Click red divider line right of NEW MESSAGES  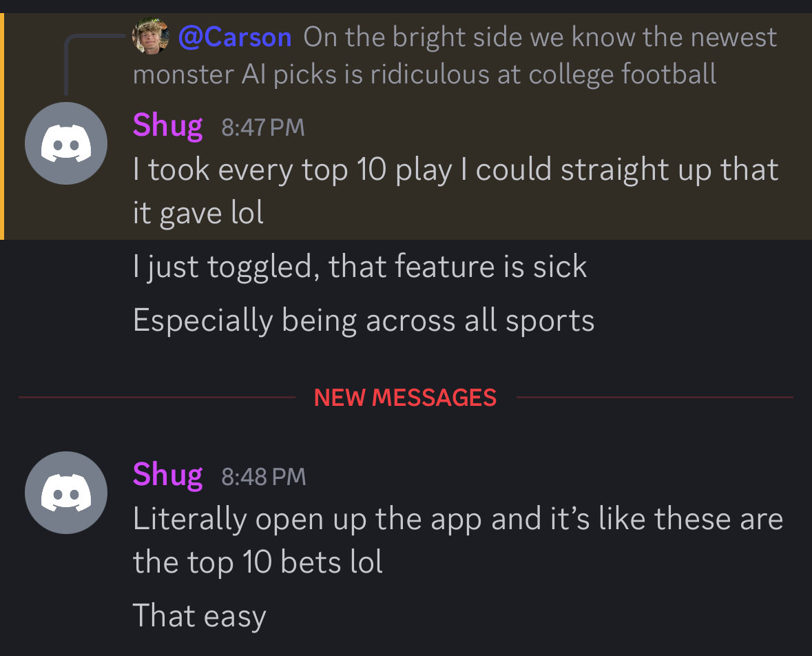click(655, 398)
